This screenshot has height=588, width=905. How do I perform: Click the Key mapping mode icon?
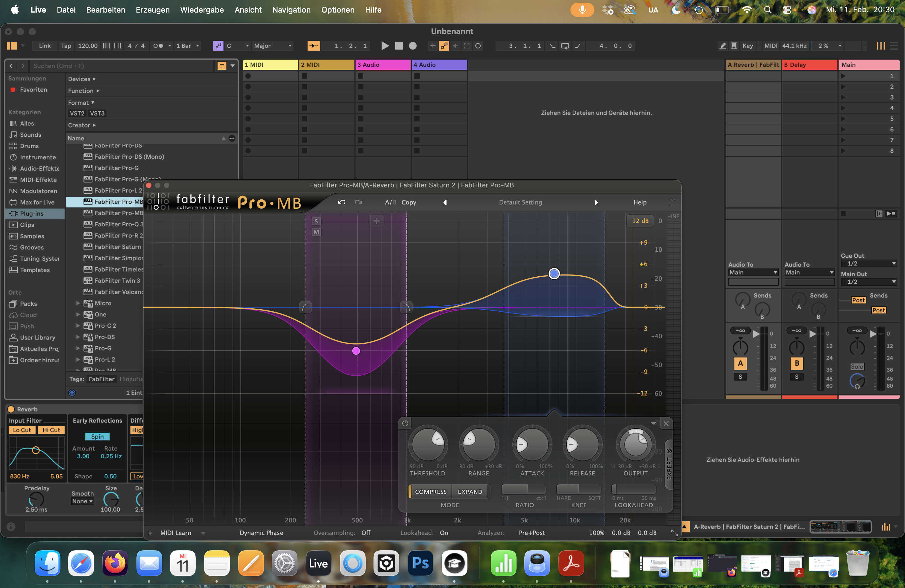[747, 46]
